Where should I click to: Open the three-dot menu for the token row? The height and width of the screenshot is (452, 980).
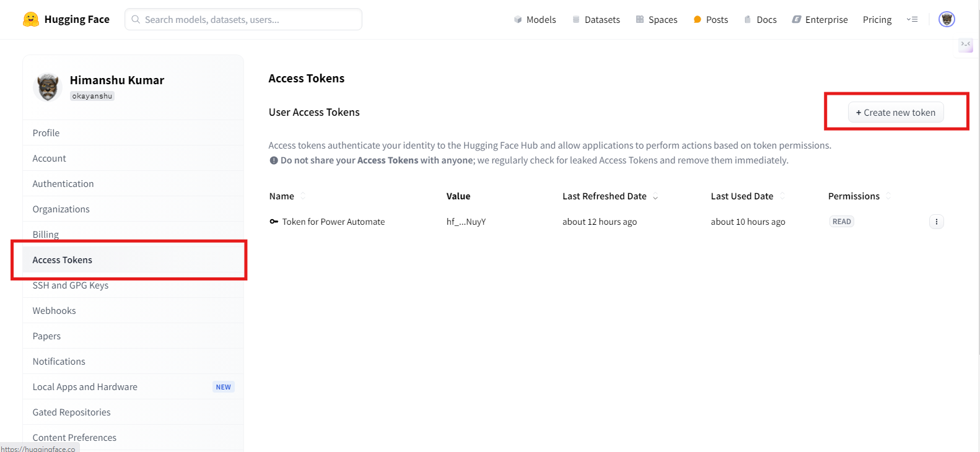pyautogui.click(x=936, y=222)
